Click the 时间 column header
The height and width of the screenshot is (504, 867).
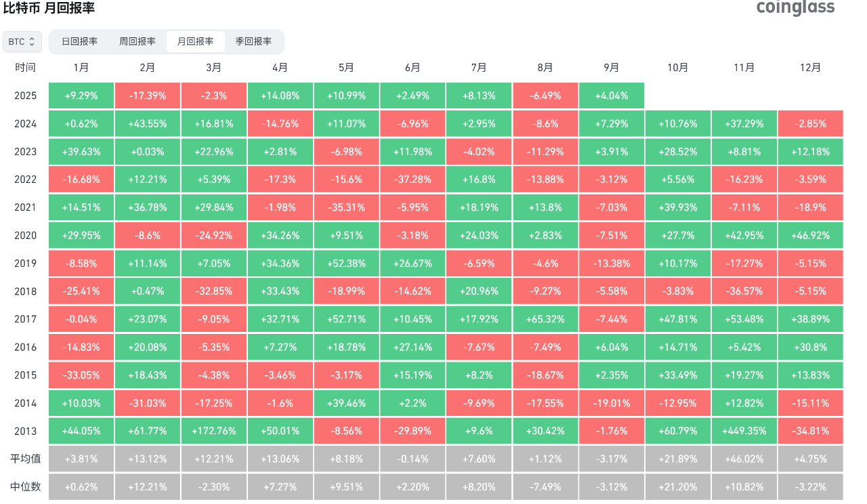[x=25, y=68]
